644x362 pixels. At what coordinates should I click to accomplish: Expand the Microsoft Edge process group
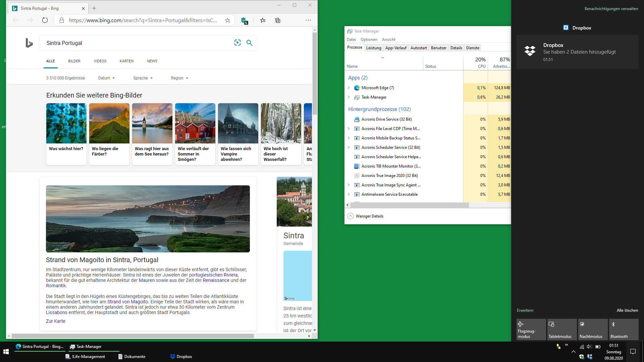point(349,88)
